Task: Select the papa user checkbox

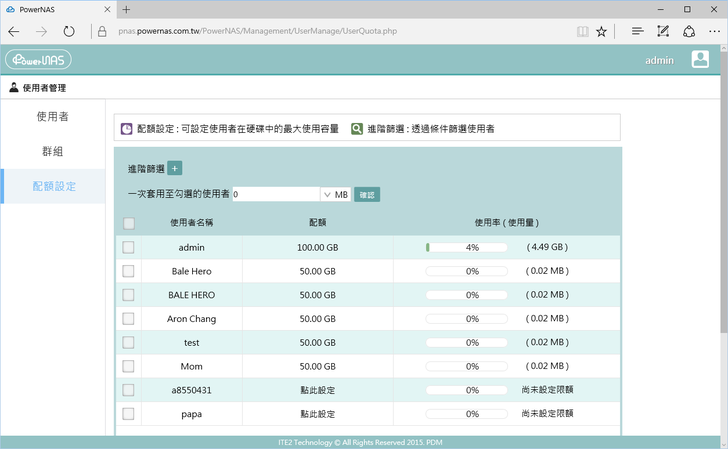Action: pyautogui.click(x=128, y=413)
